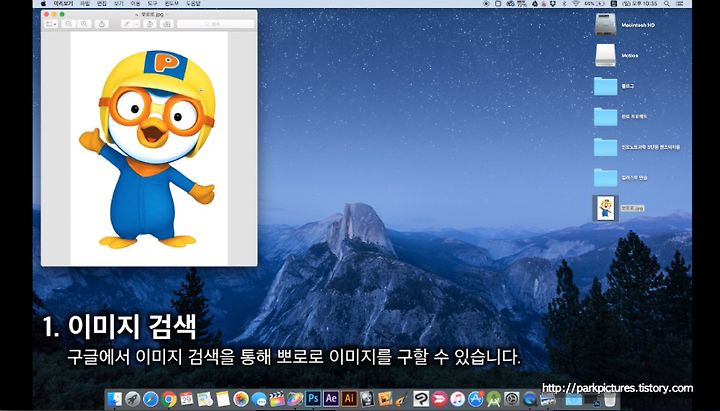
Task: Click the Pororo image in the Preview window
Action: click(149, 148)
